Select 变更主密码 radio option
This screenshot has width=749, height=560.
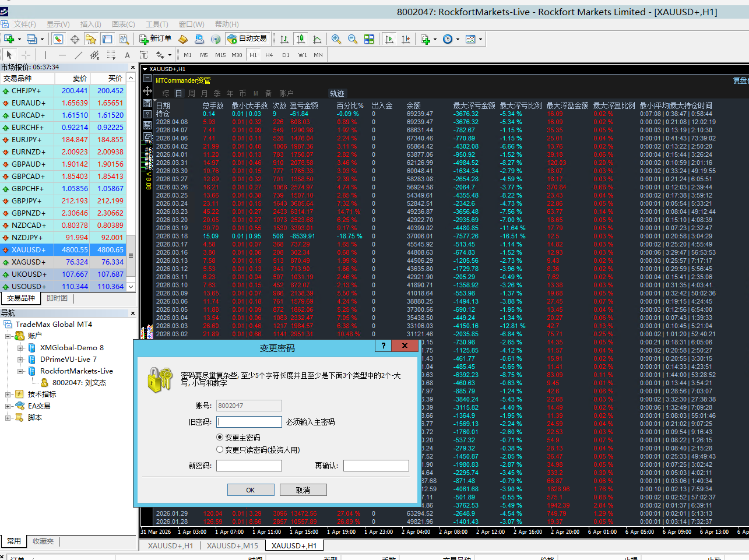220,437
